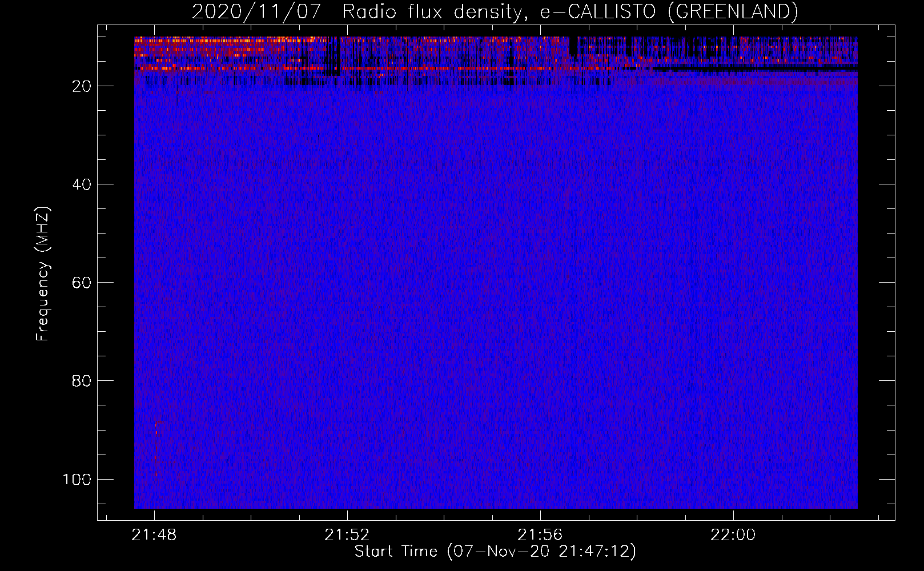The height and width of the screenshot is (571, 924).
Task: Select the 21:48 time tick label
Action: pyautogui.click(x=154, y=535)
